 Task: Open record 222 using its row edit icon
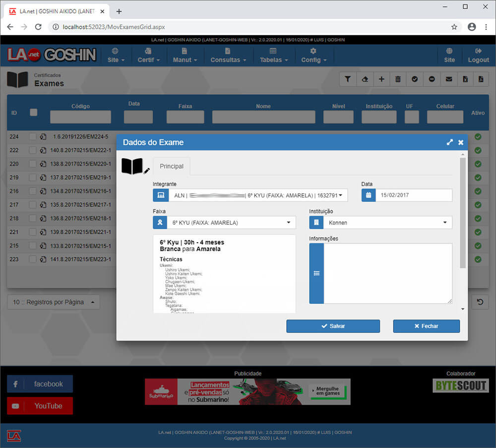click(x=43, y=150)
